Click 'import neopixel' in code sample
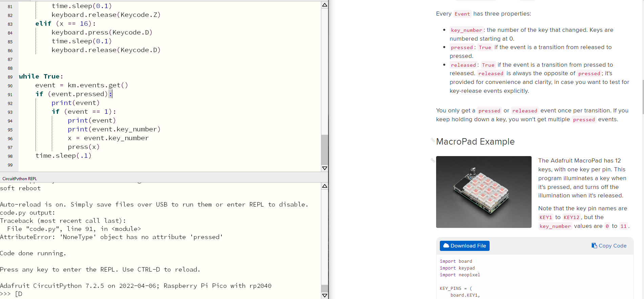The width and height of the screenshot is (644, 299). tap(460, 275)
